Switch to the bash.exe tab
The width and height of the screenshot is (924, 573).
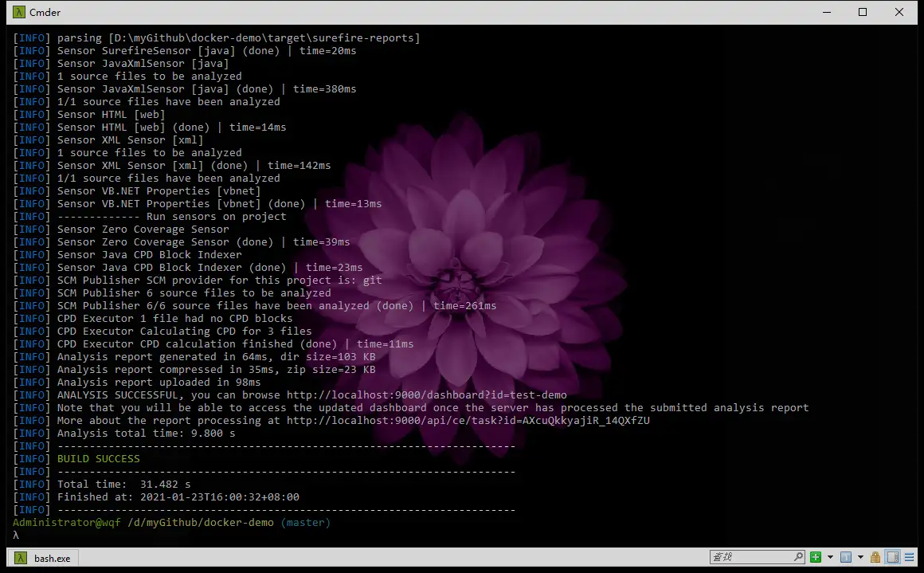(52, 558)
